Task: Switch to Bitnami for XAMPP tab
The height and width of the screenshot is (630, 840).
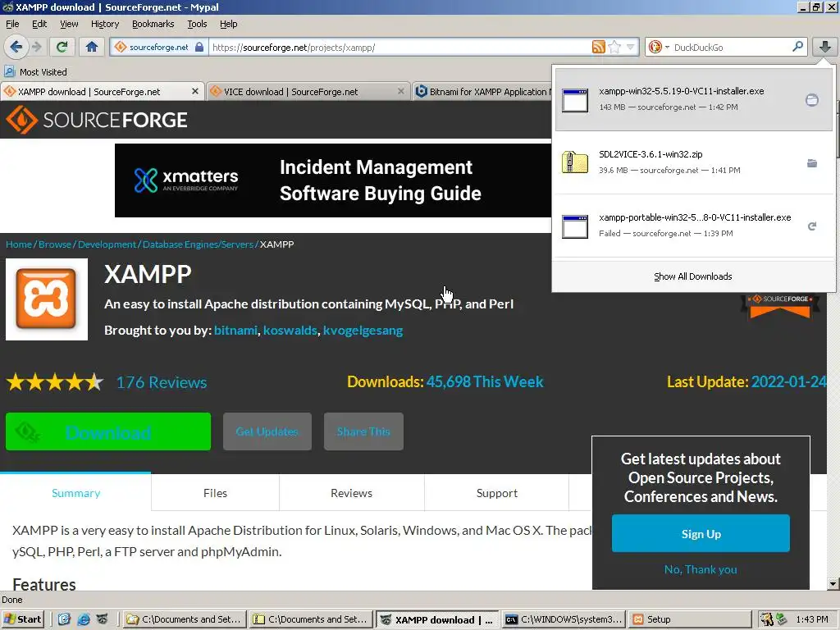Action: (482, 92)
